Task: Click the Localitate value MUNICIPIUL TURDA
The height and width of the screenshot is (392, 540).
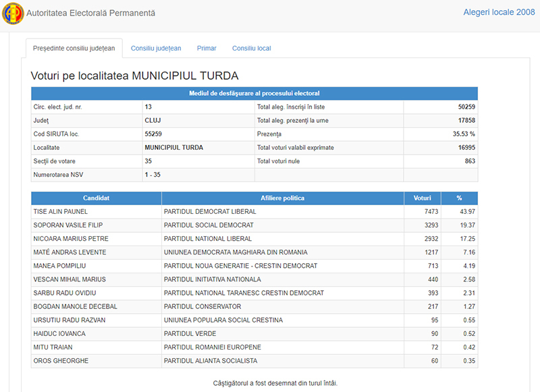Action: pos(173,148)
